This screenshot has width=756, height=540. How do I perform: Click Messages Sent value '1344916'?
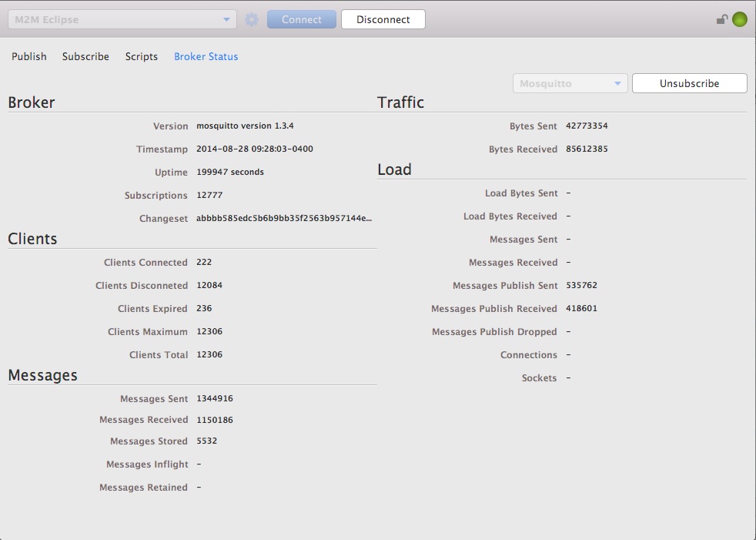coord(215,398)
